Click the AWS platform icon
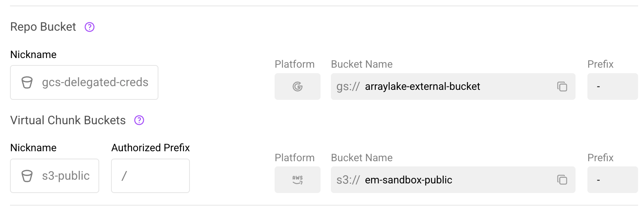644x210 pixels. click(297, 180)
